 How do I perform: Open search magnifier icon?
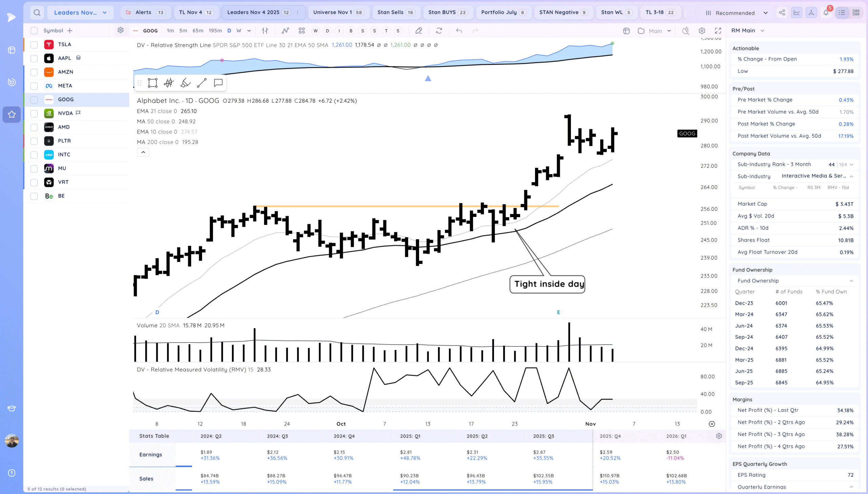(x=37, y=13)
